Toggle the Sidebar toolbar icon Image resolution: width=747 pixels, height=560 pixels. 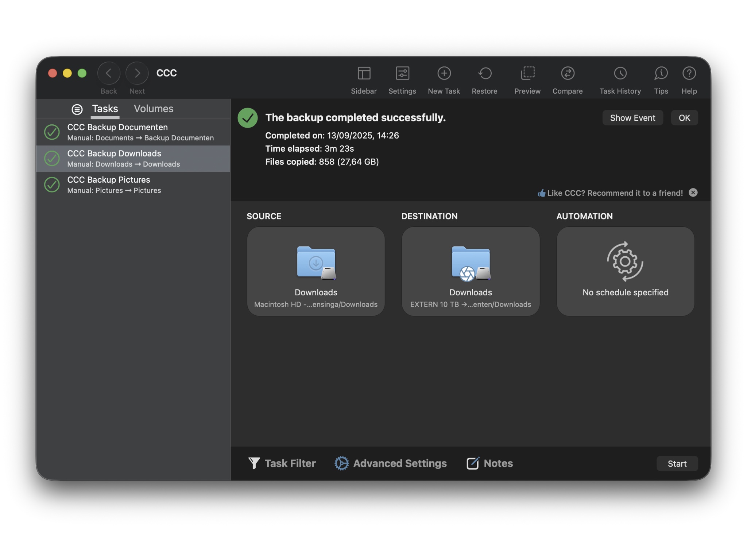364,73
